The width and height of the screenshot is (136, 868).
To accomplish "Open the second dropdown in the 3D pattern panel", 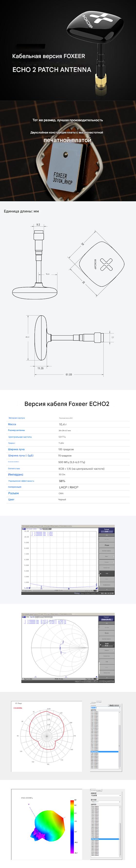I will [106, 801].
